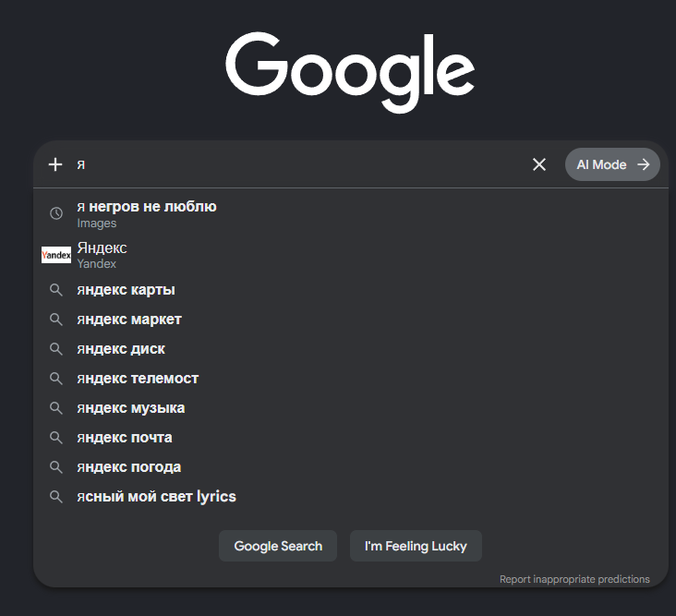Click magnifier icon next to 'яндекс маркет'
676x616 pixels.
tap(56, 320)
